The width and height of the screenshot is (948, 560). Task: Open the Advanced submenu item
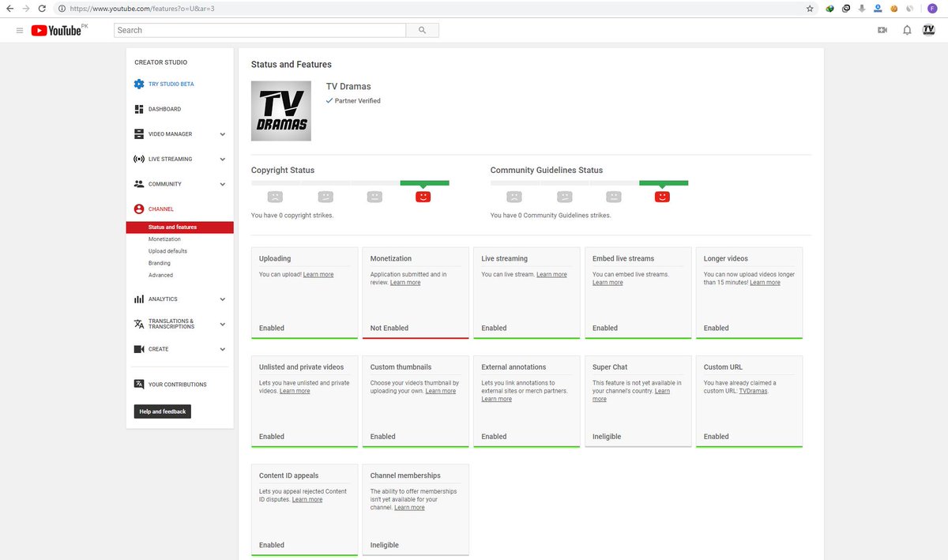(160, 275)
